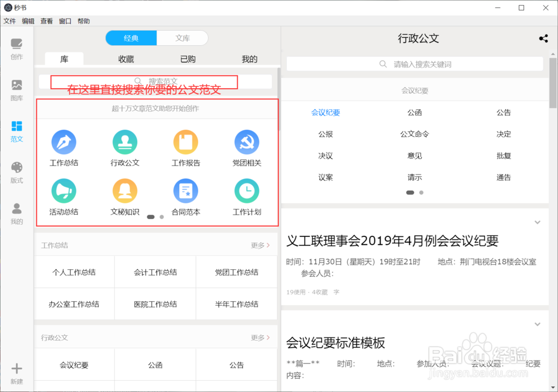Expand the 会议纪要标准模板 entry
Image resolution: width=558 pixels, height=392 pixels.
pos(537,323)
